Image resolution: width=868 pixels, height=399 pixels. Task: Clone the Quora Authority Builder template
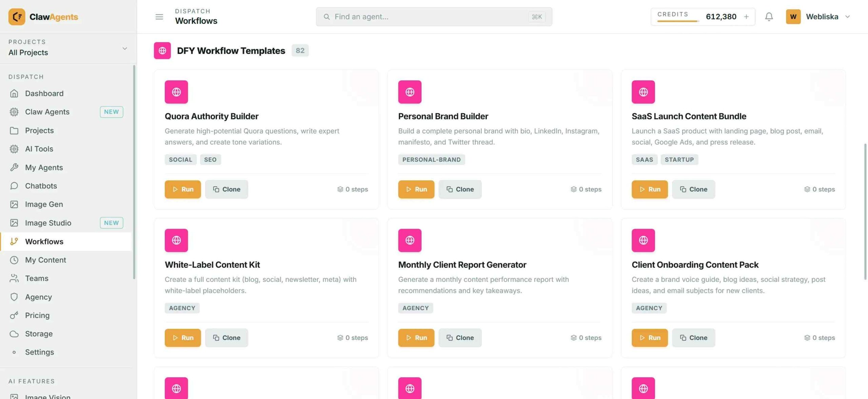coord(226,189)
